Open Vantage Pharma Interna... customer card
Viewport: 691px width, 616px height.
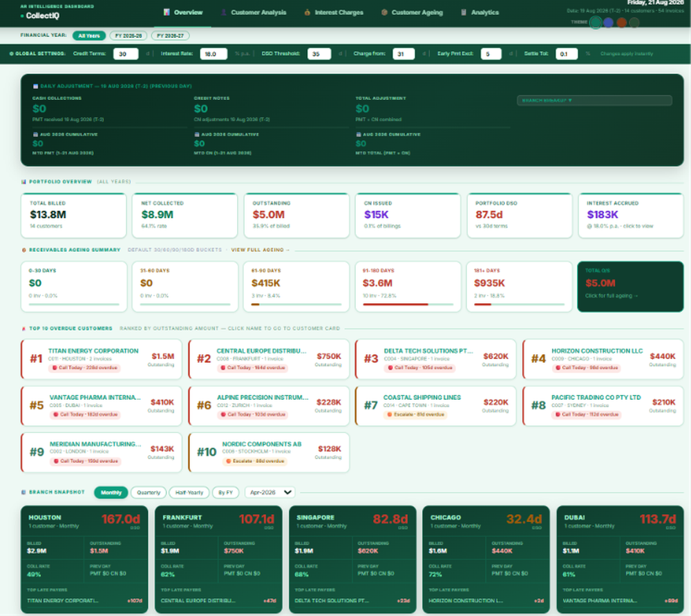[102, 406]
